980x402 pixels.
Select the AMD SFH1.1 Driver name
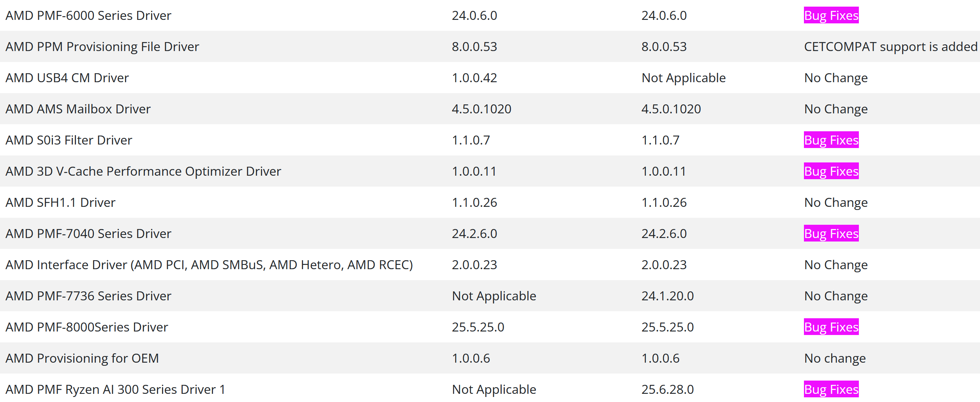point(60,203)
